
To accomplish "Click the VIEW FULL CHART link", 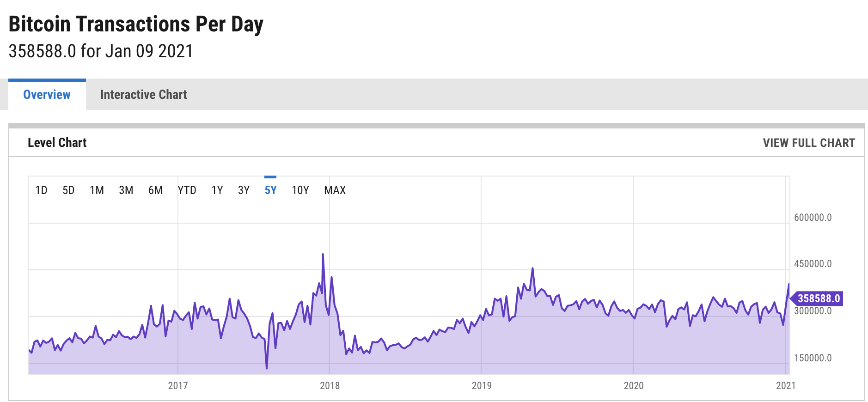I will pyautogui.click(x=809, y=143).
